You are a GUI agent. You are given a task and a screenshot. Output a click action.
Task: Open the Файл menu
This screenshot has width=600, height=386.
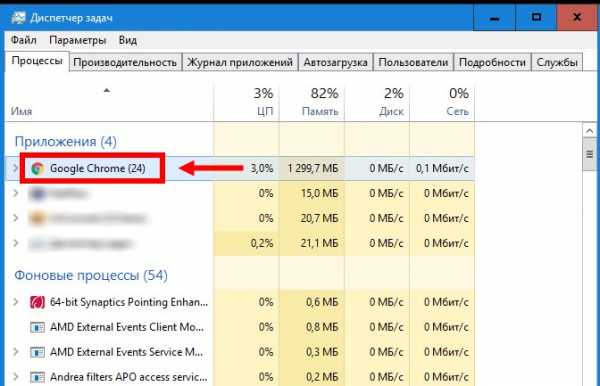pyautogui.click(x=24, y=40)
